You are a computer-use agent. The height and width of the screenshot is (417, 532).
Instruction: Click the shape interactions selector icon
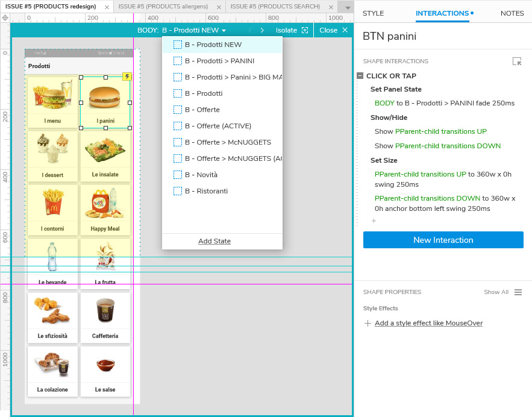click(x=517, y=61)
